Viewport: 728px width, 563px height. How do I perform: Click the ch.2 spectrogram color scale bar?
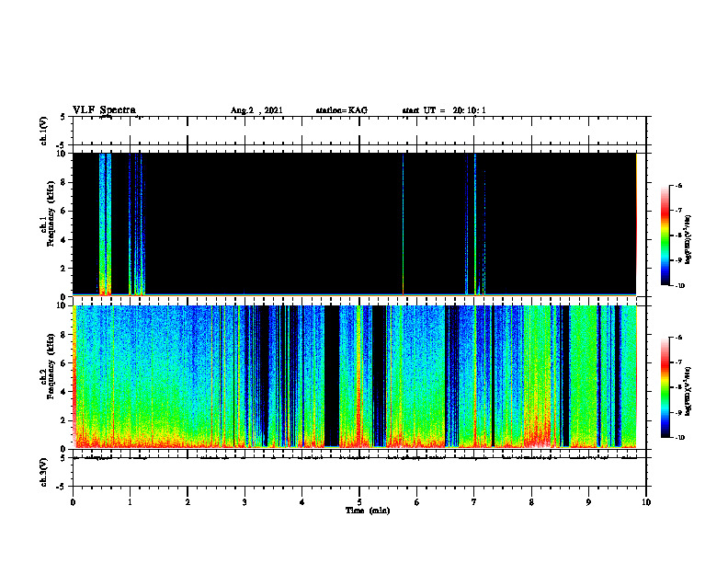tap(665, 387)
